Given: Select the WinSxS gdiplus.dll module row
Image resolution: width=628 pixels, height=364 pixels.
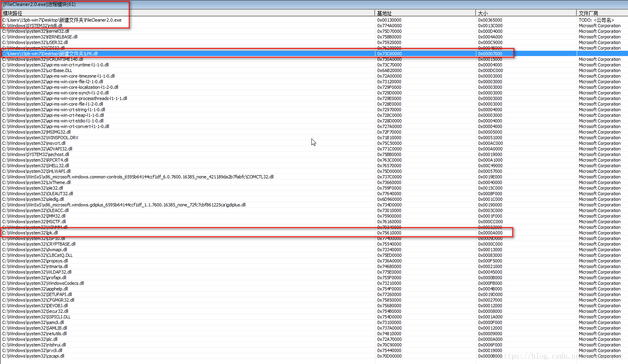Looking at the screenshot, I should coord(314,205).
